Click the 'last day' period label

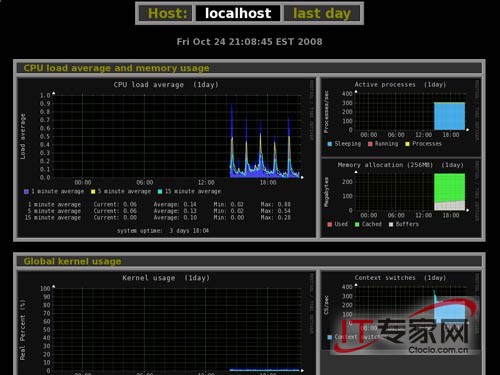click(322, 13)
